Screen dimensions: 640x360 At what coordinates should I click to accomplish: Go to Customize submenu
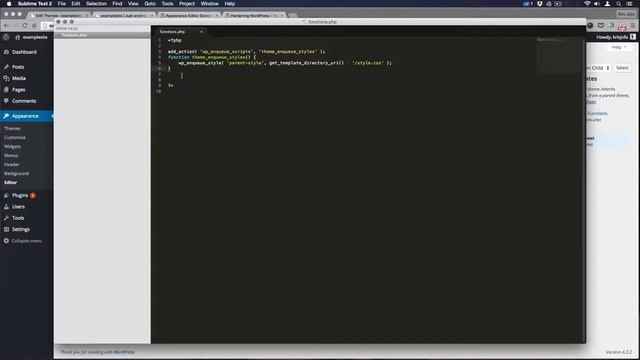[x=15, y=138]
